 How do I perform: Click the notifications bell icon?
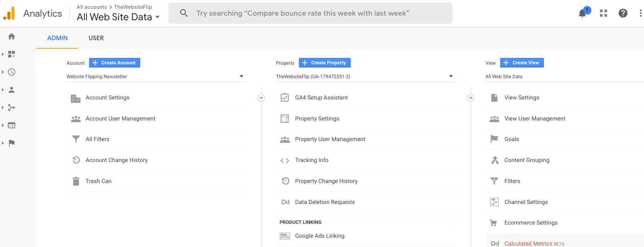(x=582, y=13)
